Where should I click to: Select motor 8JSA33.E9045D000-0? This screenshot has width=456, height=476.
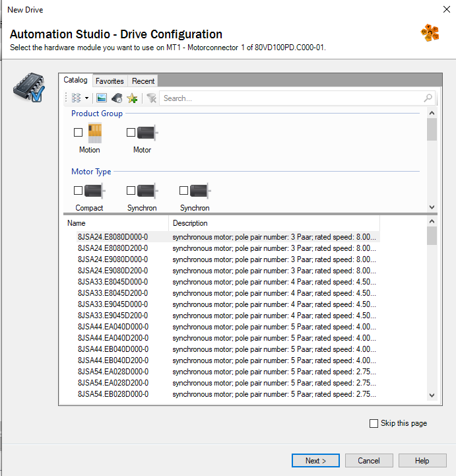pos(113,304)
